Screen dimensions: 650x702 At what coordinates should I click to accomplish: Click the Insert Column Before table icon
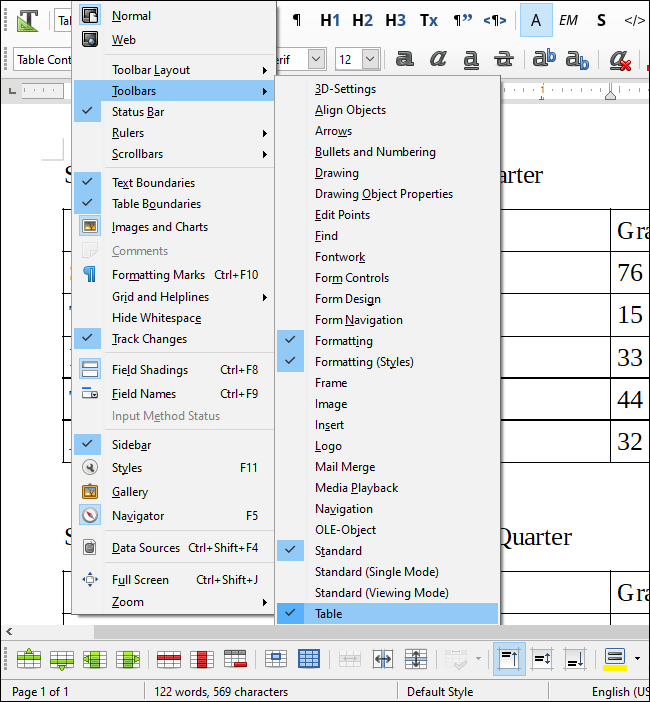(95, 659)
